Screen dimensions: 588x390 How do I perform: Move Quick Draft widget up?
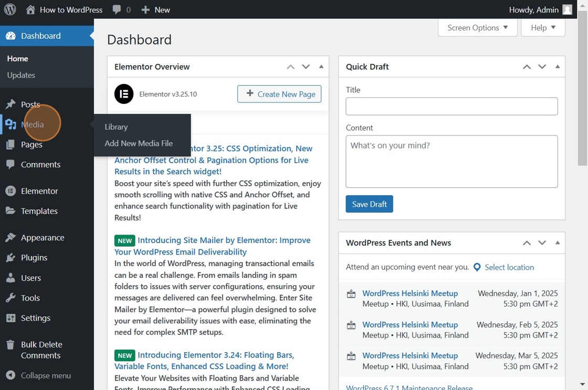[x=527, y=67]
